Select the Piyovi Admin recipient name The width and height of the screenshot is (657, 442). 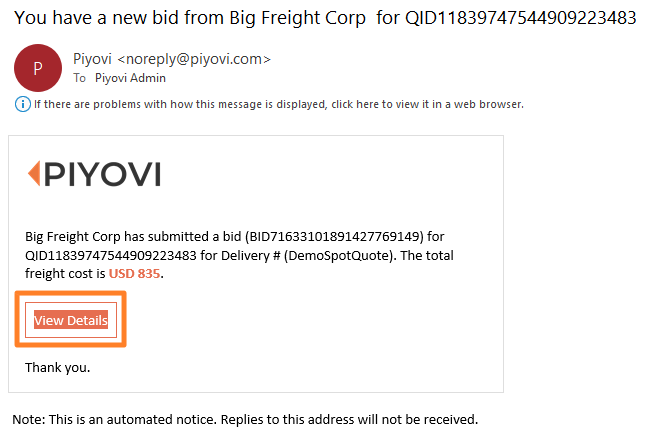pyautogui.click(x=130, y=78)
